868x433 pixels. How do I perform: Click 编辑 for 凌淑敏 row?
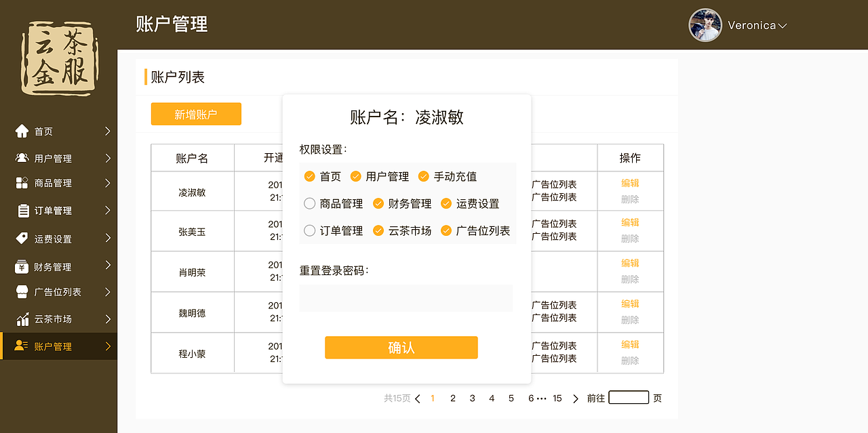629,183
